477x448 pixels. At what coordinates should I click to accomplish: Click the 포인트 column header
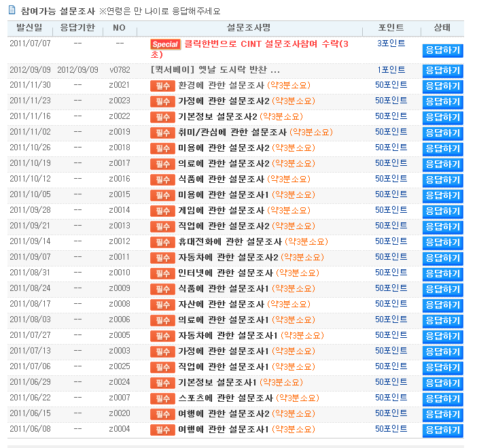(x=391, y=28)
